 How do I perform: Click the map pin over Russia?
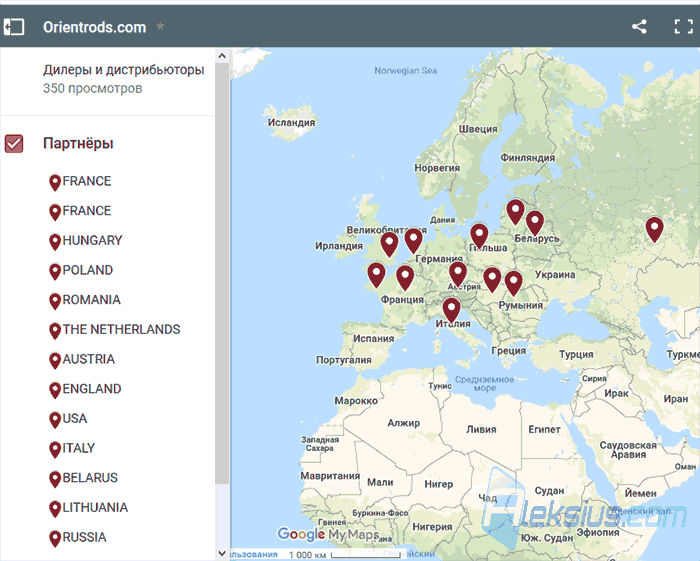coord(654,230)
